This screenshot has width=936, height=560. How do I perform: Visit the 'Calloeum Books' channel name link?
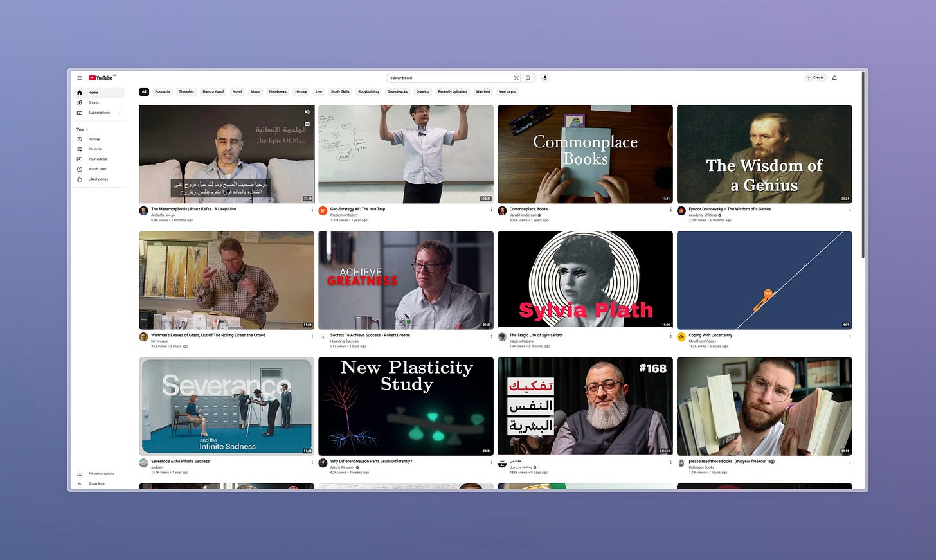[701, 467]
